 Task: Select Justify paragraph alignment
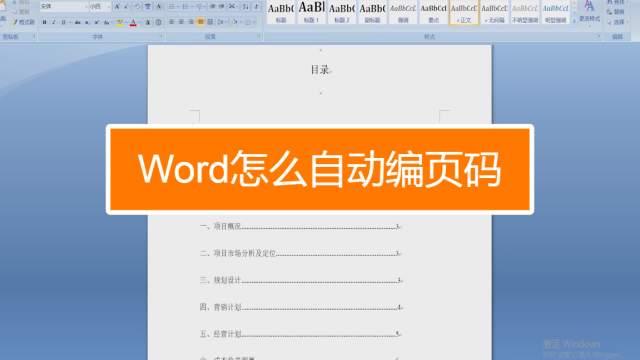200,22
